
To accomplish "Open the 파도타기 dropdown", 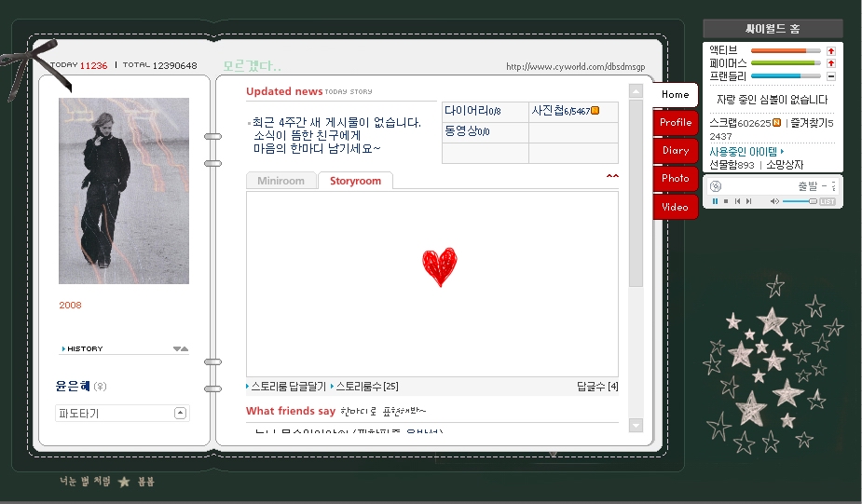I will (122, 414).
